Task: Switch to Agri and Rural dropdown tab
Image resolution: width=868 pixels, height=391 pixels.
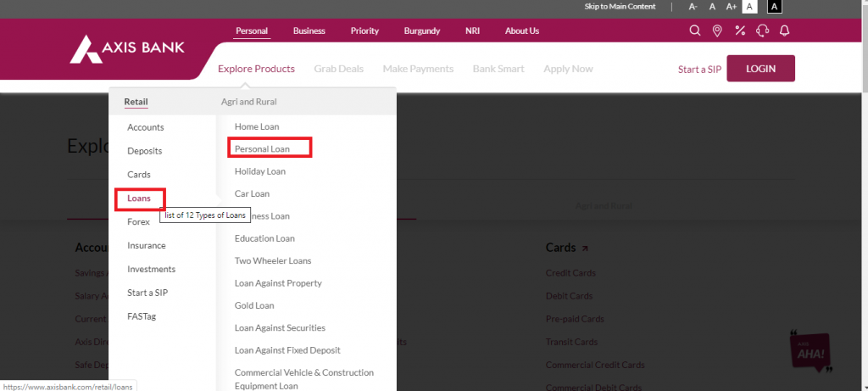Action: (249, 101)
